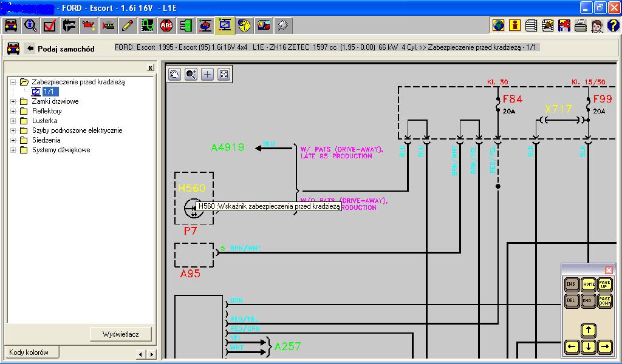Image resolution: width=622 pixels, height=364 pixels.
Task: Open the support person face icon
Action: point(597,25)
